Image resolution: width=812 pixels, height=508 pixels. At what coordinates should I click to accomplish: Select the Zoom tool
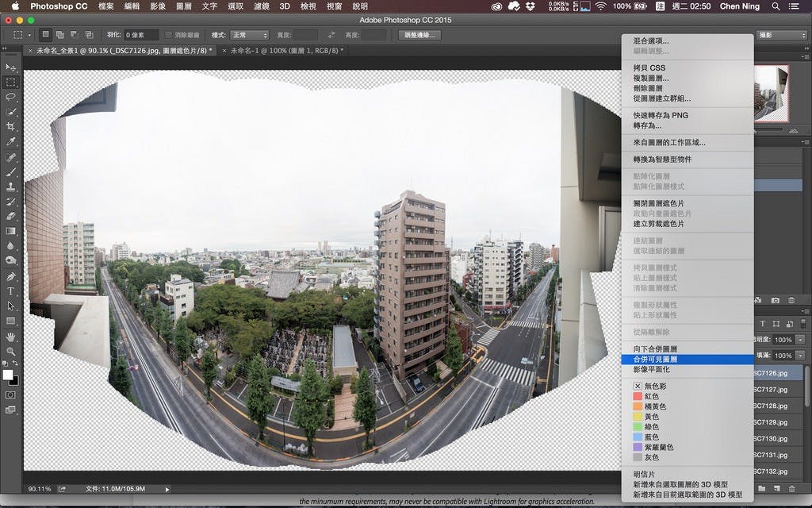point(11,351)
